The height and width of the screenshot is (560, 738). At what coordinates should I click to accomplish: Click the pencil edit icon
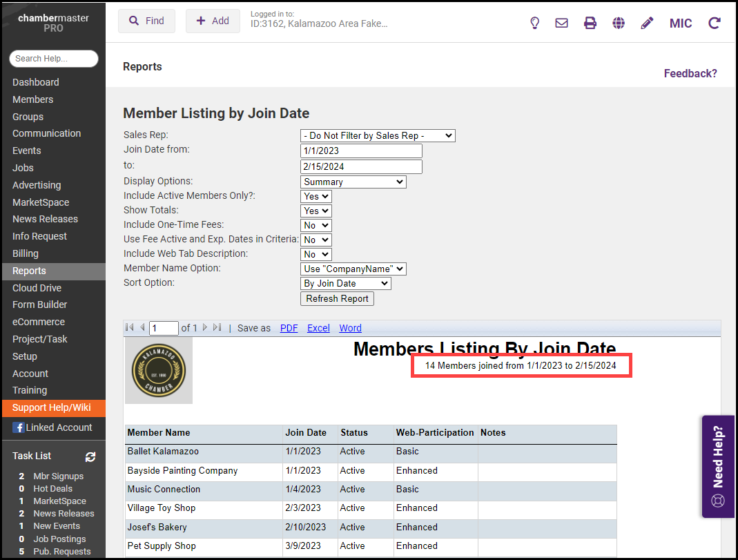647,23
